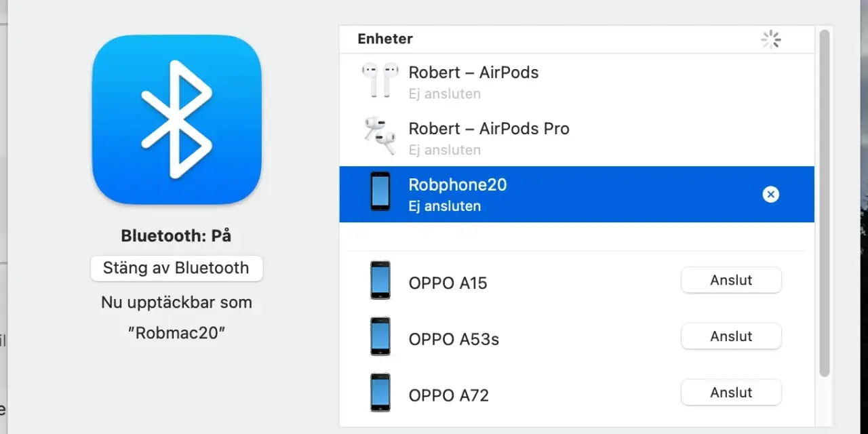Click the Nu upptäckbar som label
This screenshot has height=434, width=868.
176,302
